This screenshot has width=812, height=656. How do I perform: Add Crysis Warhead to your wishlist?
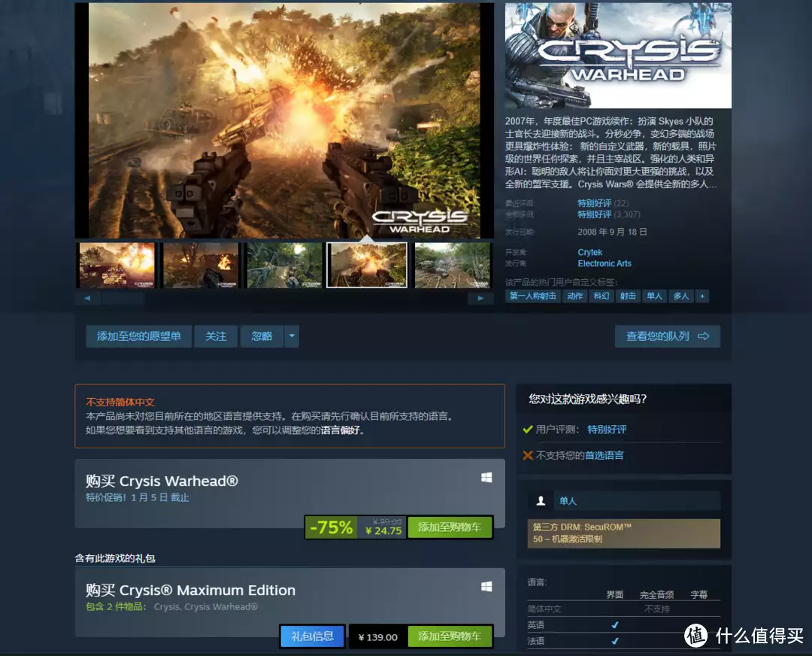139,336
